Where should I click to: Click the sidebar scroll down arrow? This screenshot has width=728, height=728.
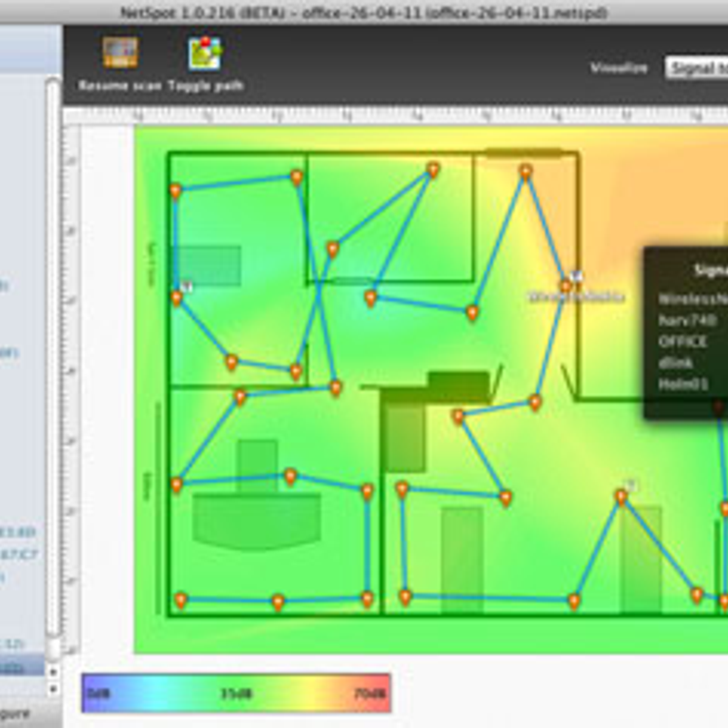point(53,689)
